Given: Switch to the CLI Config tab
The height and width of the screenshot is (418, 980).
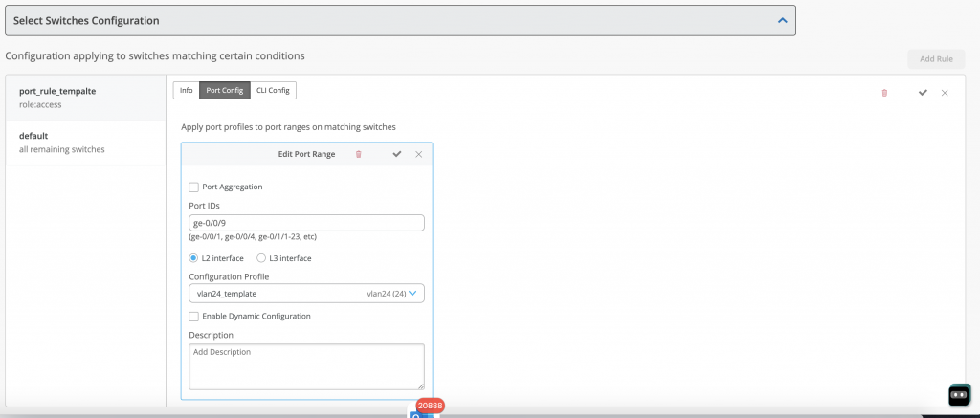Looking at the screenshot, I should pos(273,90).
